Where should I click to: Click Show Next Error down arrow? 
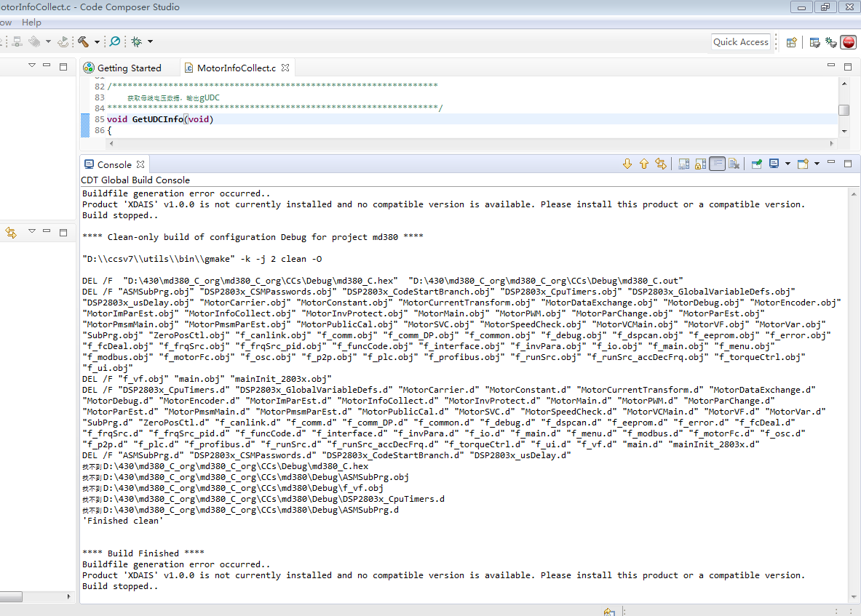(627, 164)
